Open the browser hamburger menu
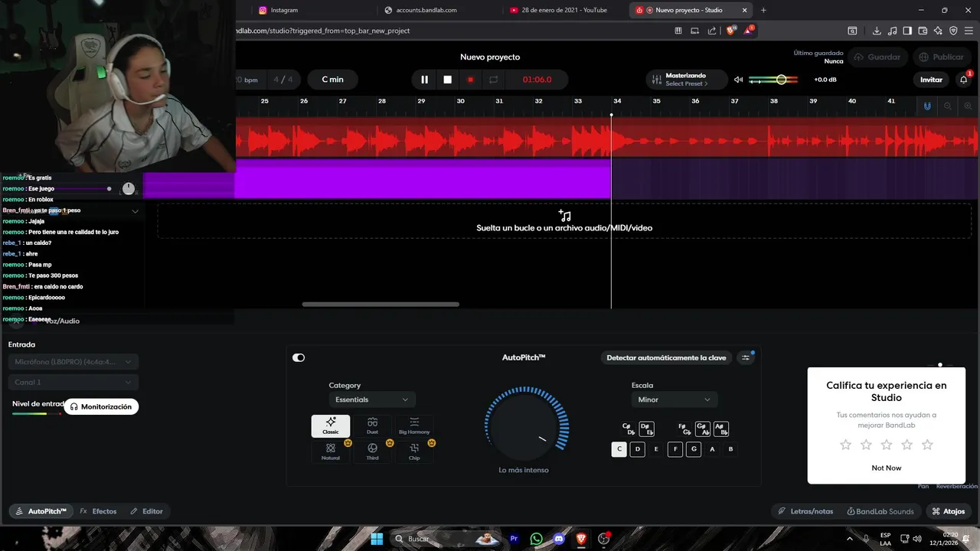 click(x=969, y=31)
